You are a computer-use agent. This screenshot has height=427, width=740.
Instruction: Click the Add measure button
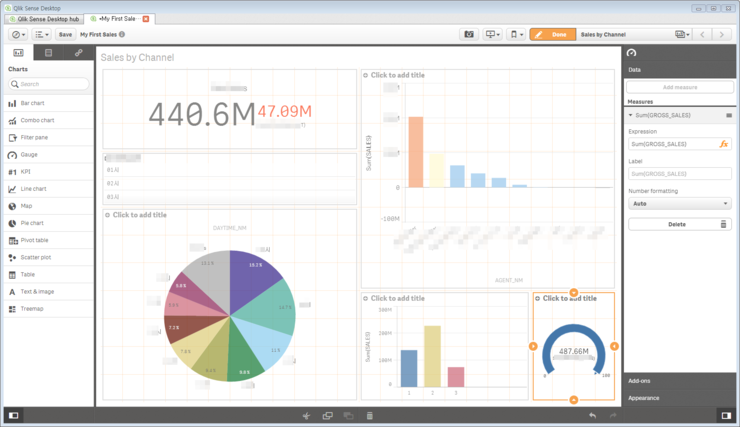coord(680,87)
